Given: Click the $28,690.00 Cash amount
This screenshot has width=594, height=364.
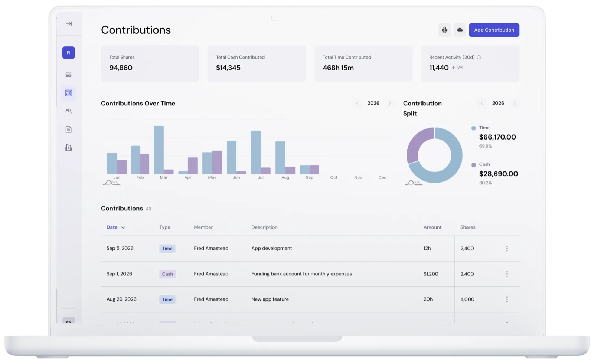Looking at the screenshot, I should pyautogui.click(x=498, y=174).
